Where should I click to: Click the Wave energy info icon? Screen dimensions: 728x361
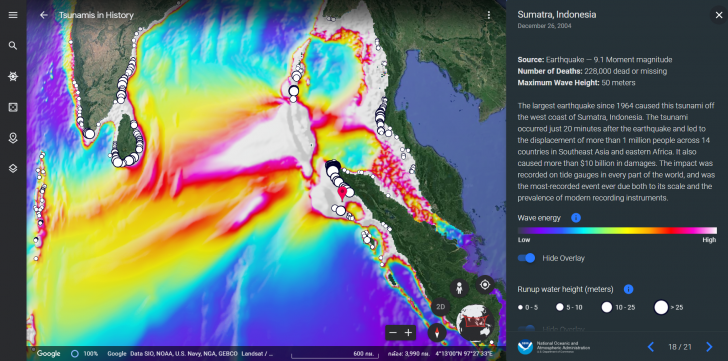[576, 218]
